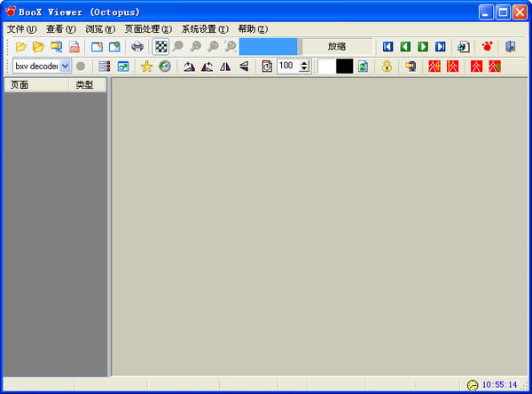This screenshot has height=394, width=532.
Task: Click the stacked double-folder open icon
Action: [38, 46]
